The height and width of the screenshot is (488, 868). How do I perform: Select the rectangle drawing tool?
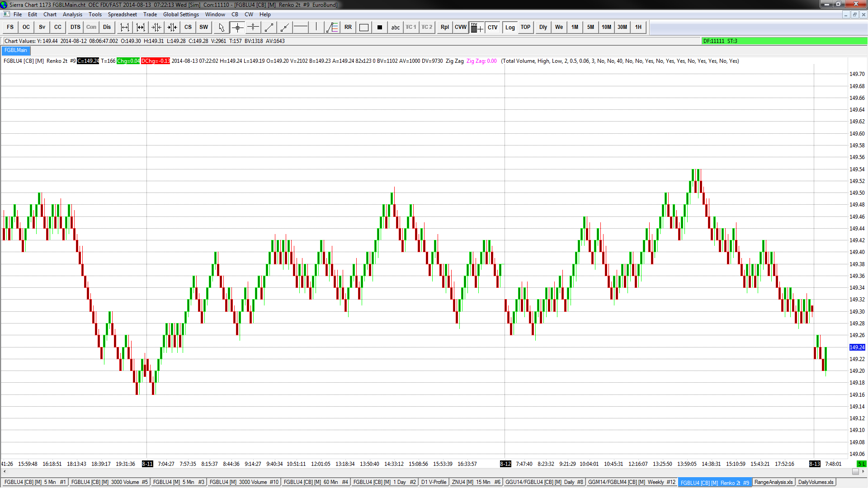pos(364,28)
